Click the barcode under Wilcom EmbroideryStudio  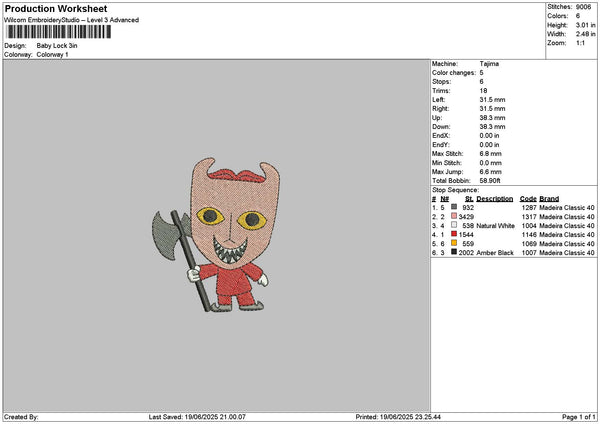coord(59,32)
